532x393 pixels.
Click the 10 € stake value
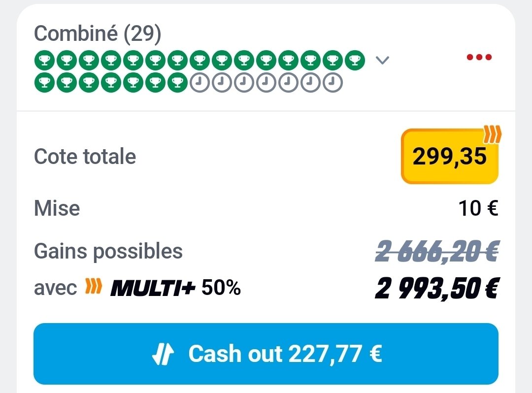pyautogui.click(x=478, y=208)
